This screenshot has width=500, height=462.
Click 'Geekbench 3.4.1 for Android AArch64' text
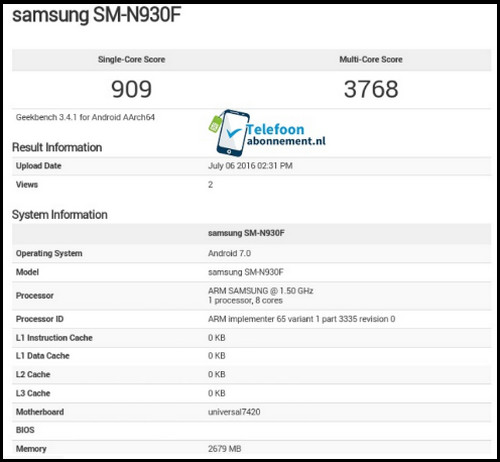point(85,117)
